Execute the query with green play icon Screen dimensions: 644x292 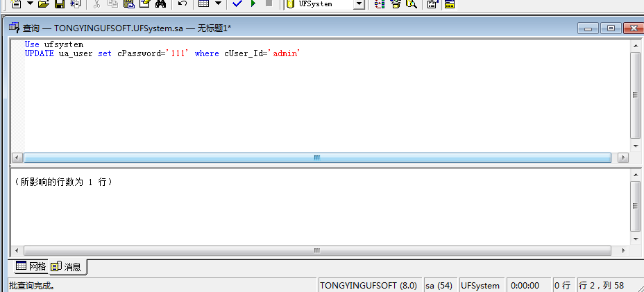253,4
